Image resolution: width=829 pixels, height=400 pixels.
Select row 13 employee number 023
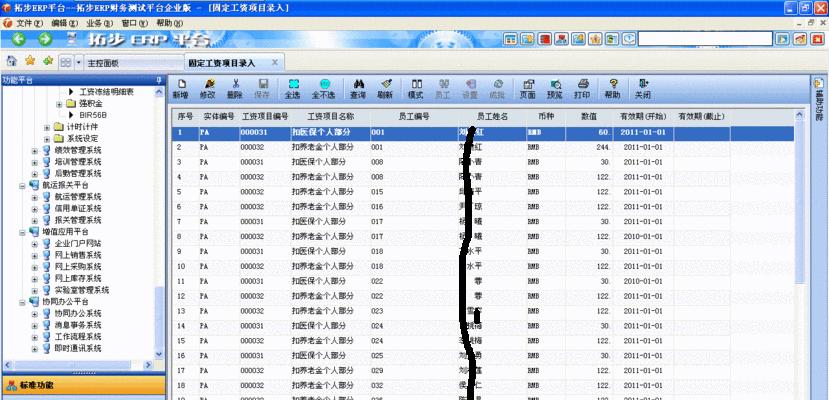(x=377, y=311)
